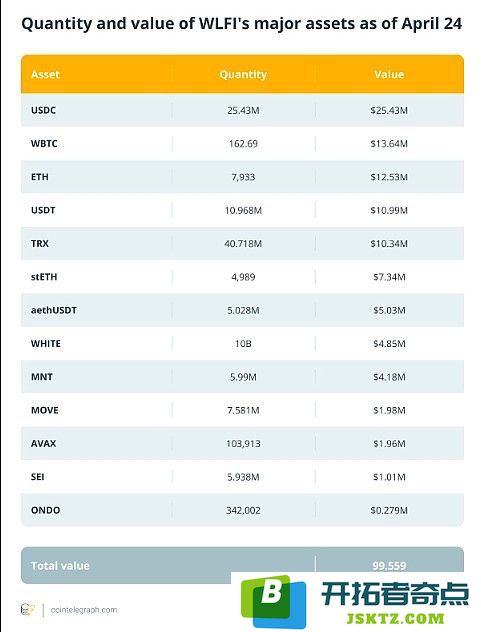Click the AVAX quantity 103,913
This screenshot has width=481, height=632.
pyautogui.click(x=243, y=443)
